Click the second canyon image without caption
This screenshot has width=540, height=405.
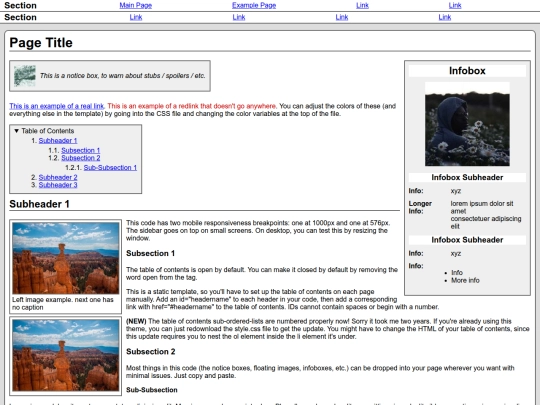pos(66,355)
